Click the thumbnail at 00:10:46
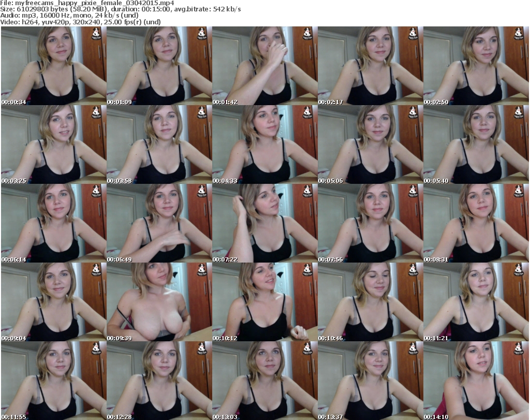The width and height of the screenshot is (530, 420). [370, 302]
